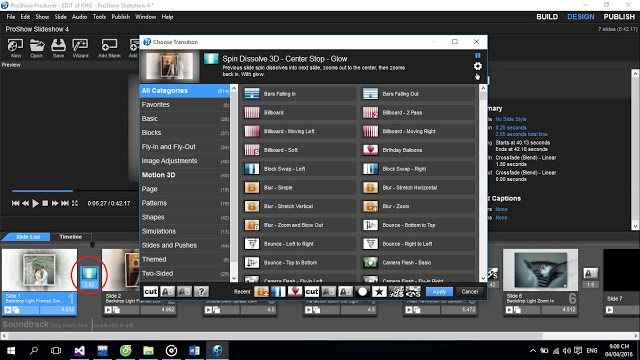Click the Open toolbar icon
Image resolution: width=640 pixels, height=360 pixels.
(x=36, y=48)
